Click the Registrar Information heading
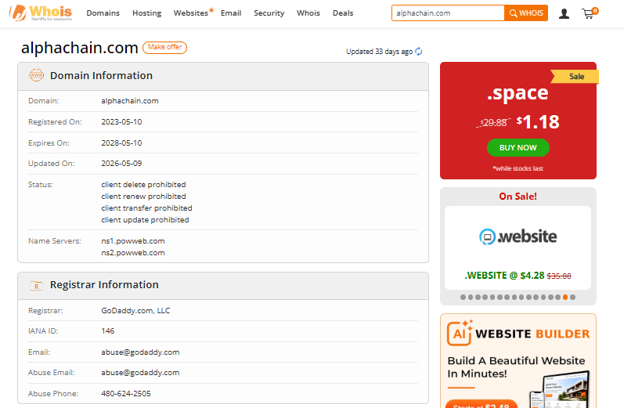The height and width of the screenshot is (408, 624). point(104,285)
